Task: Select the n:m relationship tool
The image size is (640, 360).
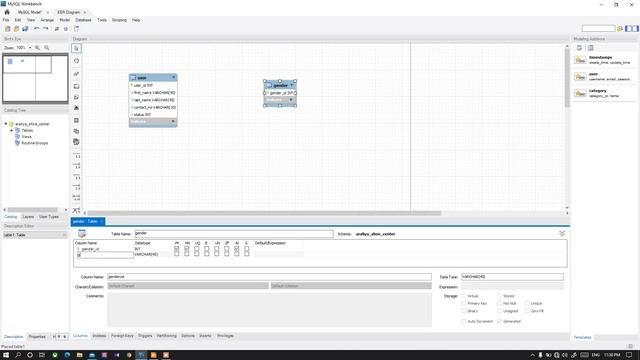Action: (76, 198)
